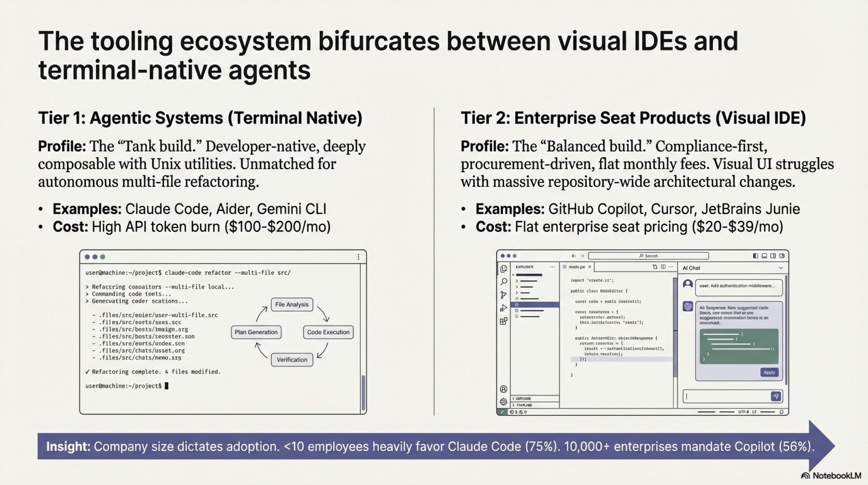Expand the Outline section in Explorer

click(x=535, y=399)
